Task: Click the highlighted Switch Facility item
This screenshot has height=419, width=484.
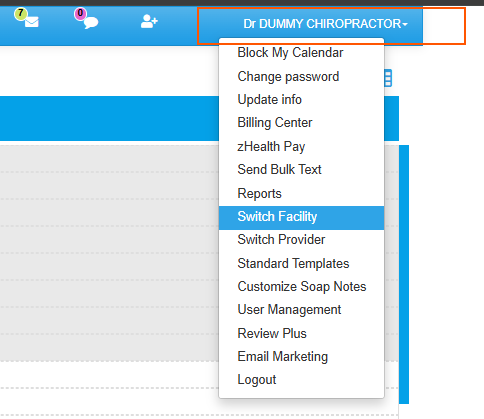Action: tap(301, 218)
